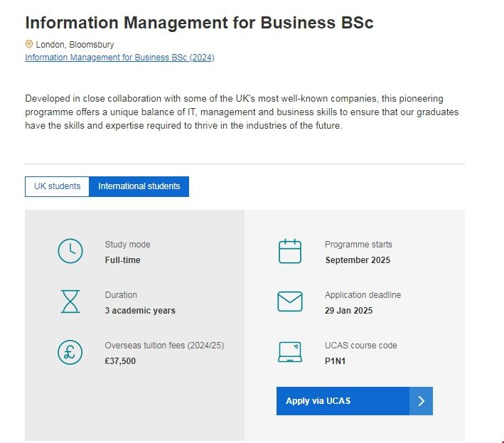Select the International students tab
The image size is (504, 443).
coord(139,186)
